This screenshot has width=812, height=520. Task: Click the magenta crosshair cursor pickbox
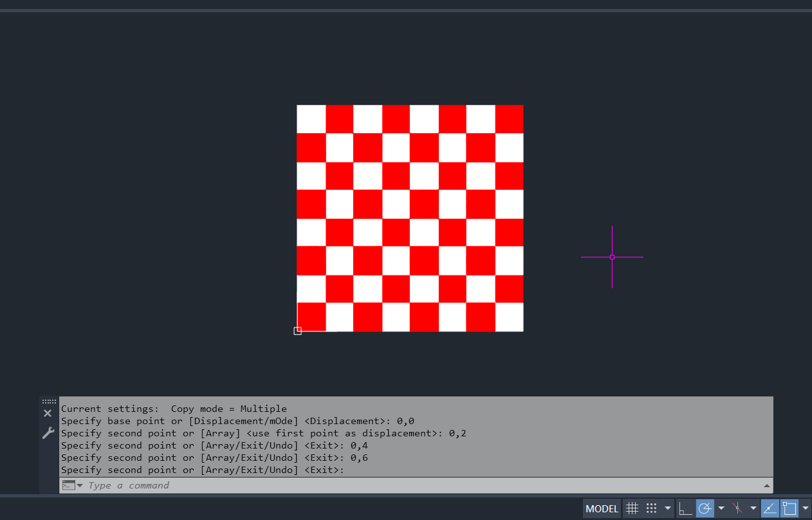point(612,257)
